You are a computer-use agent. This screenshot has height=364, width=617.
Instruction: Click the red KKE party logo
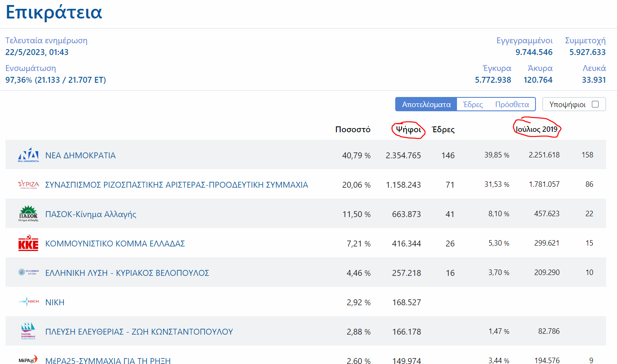point(28,243)
